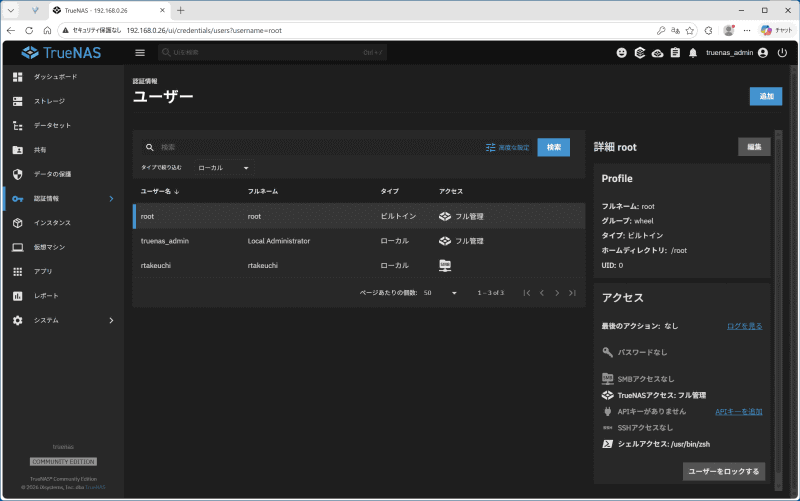Click TrueNAS link in footer copyright

95,487
